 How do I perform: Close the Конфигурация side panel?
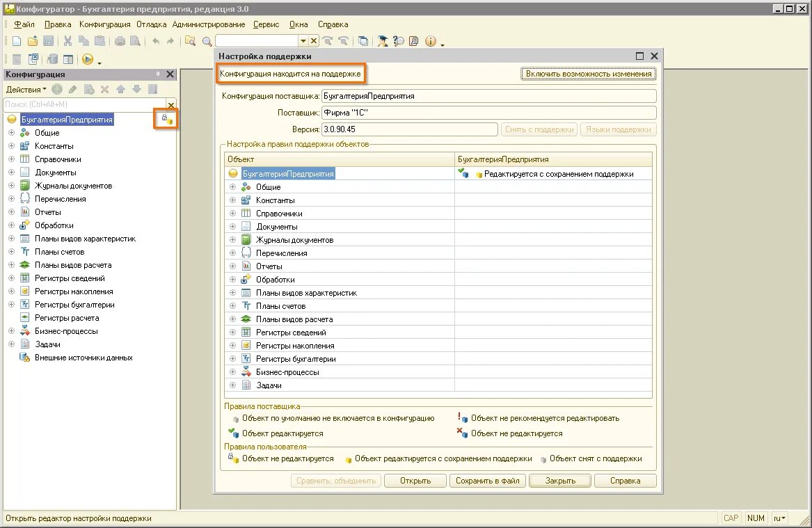(170, 74)
